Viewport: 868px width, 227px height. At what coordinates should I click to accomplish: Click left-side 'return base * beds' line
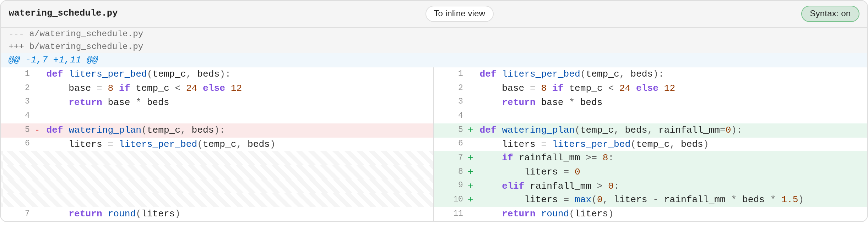pos(217,102)
